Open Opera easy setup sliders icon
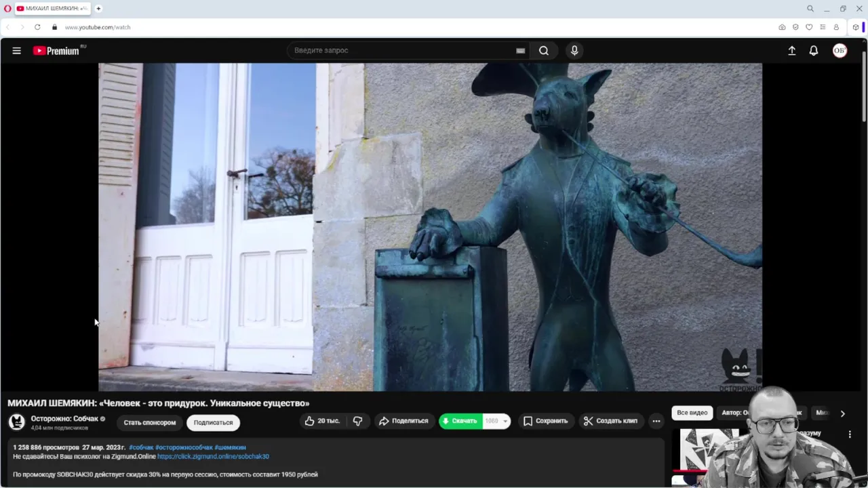Image resolution: width=868 pixels, height=488 pixels. tap(823, 27)
